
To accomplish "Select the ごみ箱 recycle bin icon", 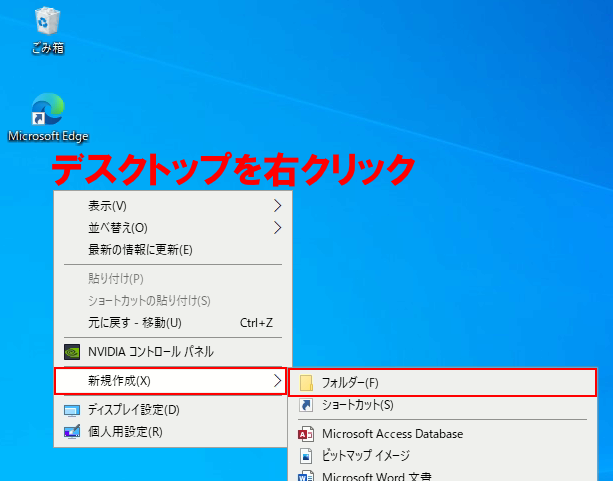I will [47, 30].
